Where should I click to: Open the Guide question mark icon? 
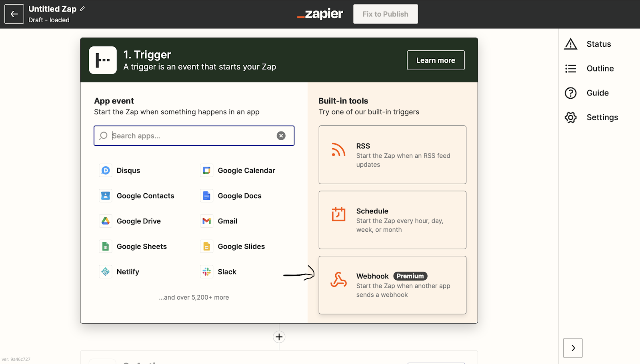[x=571, y=93]
